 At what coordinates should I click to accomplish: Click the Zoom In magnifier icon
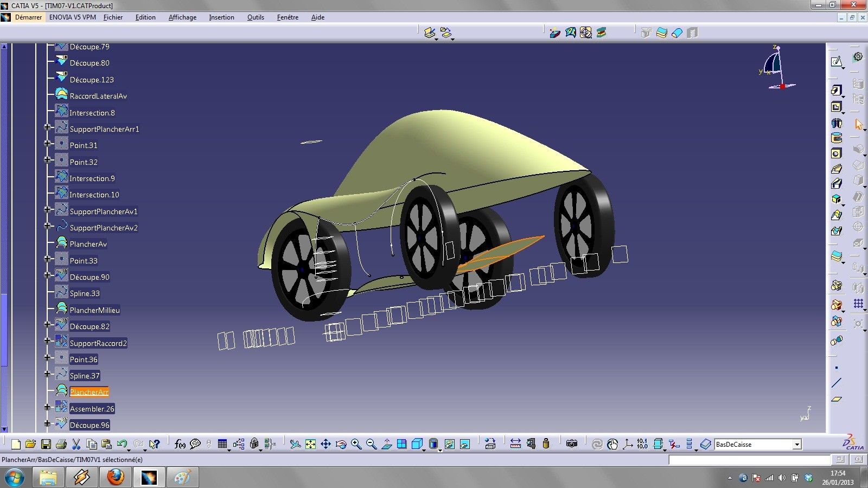[356, 445]
